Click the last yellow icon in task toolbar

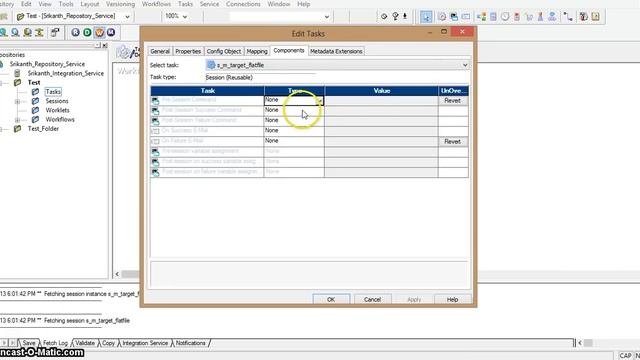pos(596,17)
